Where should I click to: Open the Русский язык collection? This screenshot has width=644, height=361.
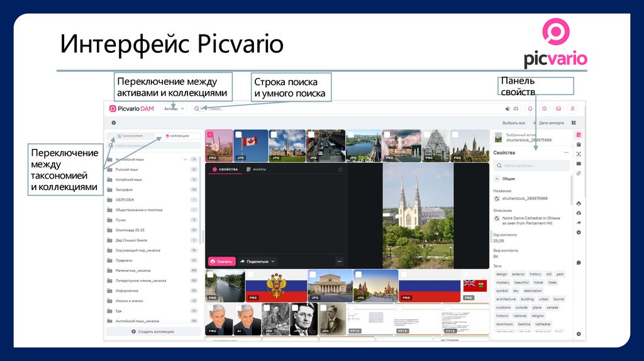[x=152, y=169]
